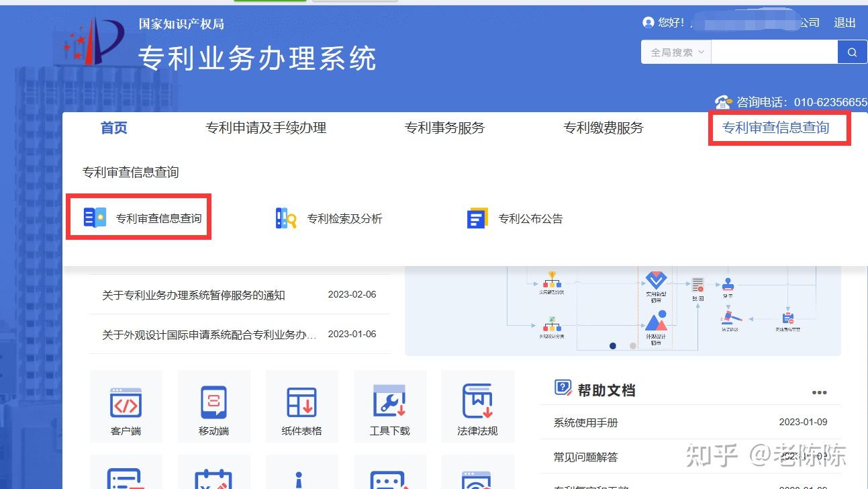868x489 pixels.
Task: Open the 专利申请及手续办理 menu
Action: tap(266, 128)
